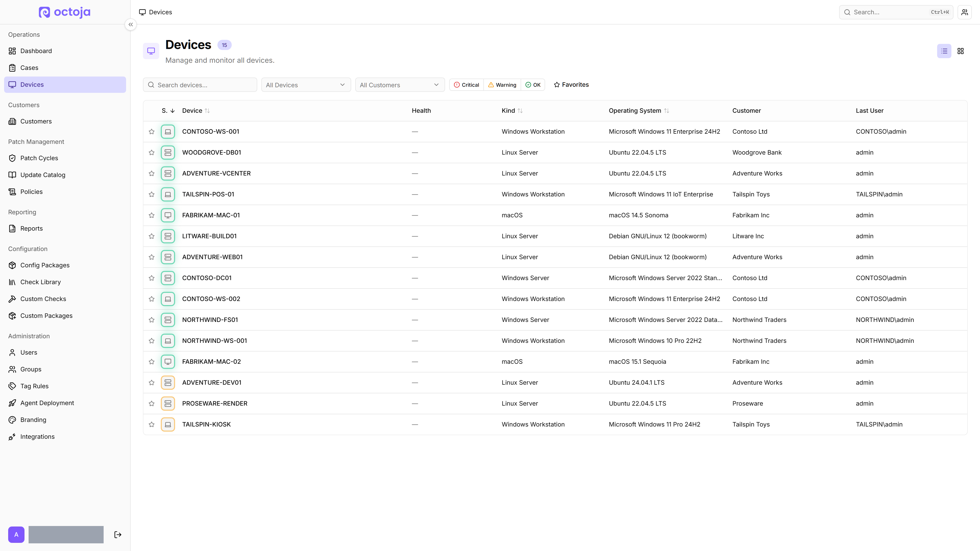Click the Devices page header icon
The image size is (980, 551).
(x=151, y=51)
